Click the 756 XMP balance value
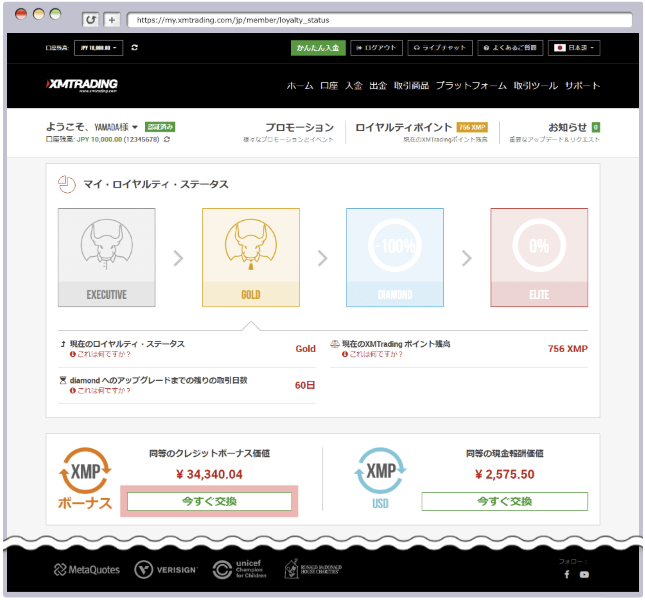645x600 pixels. tap(568, 349)
